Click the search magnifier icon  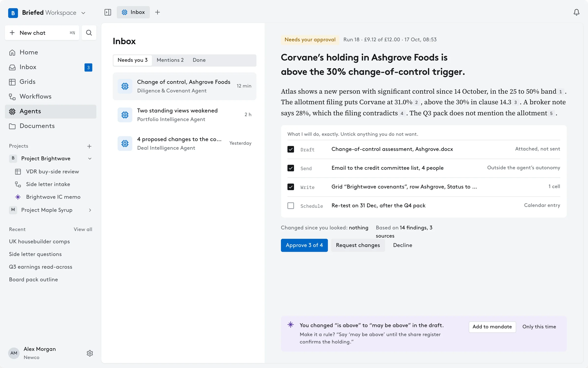tap(89, 33)
